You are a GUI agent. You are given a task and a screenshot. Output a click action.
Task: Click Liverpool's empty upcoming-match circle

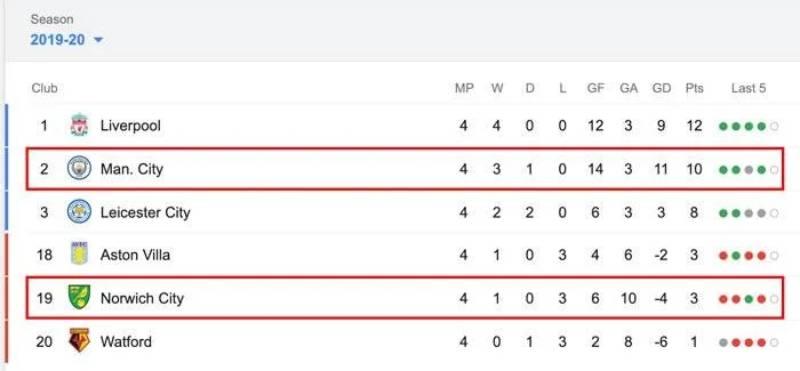(774, 127)
